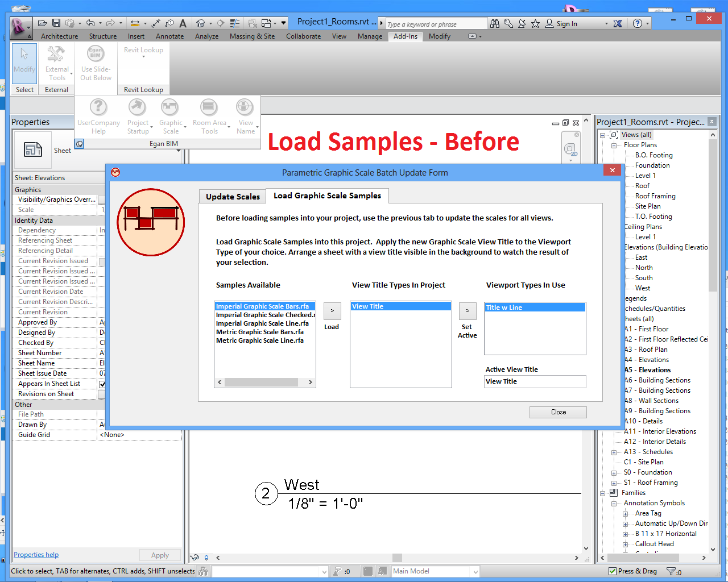728x582 pixels.
Task: Toggle the Press & Drag checkbox
Action: point(612,571)
